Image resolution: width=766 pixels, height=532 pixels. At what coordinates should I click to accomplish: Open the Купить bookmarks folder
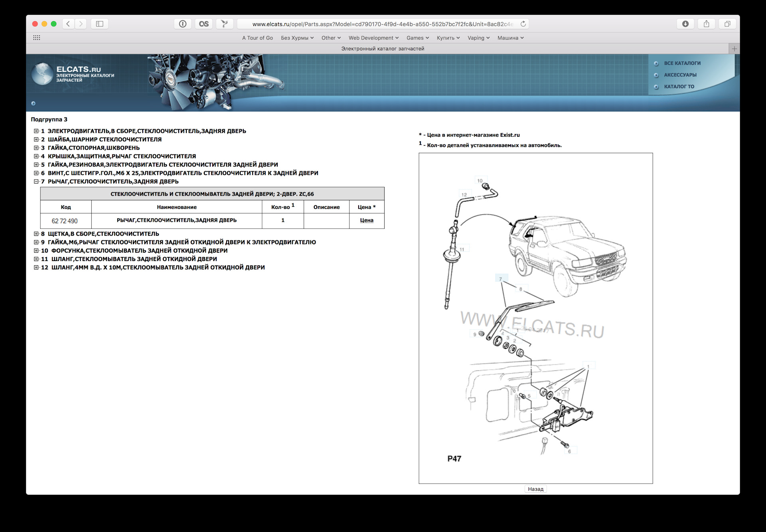click(448, 38)
